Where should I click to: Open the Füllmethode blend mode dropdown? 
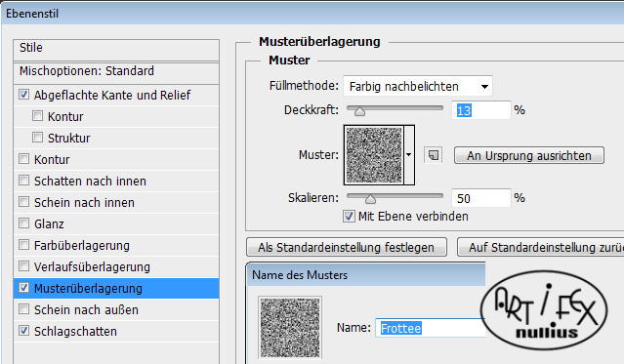[418, 86]
